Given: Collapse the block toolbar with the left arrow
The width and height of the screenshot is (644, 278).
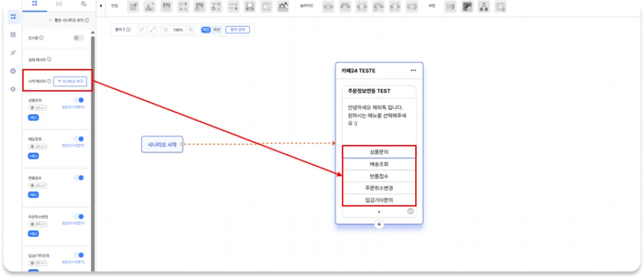Looking at the screenshot, I should 101,6.
